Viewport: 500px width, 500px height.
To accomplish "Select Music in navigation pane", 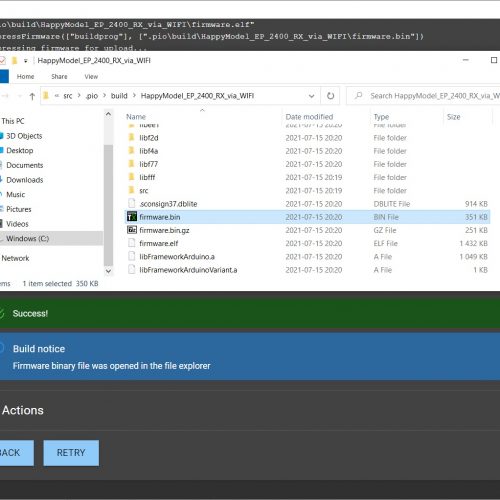I will click(x=16, y=194).
